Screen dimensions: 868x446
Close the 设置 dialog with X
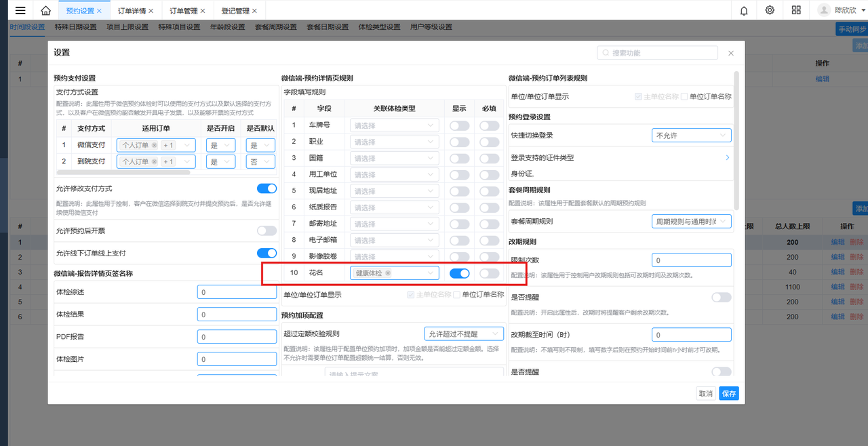[730, 53]
